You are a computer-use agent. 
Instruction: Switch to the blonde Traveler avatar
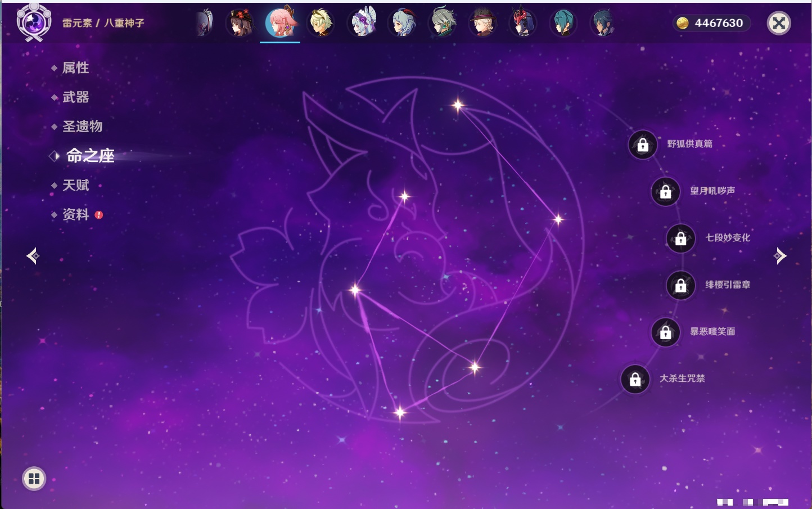[321, 23]
